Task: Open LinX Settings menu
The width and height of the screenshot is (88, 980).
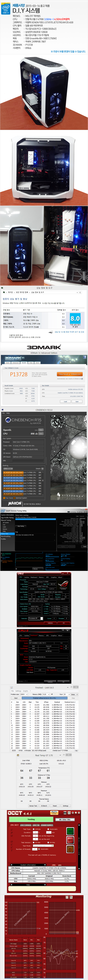Action: pyautogui.click(x=18, y=691)
